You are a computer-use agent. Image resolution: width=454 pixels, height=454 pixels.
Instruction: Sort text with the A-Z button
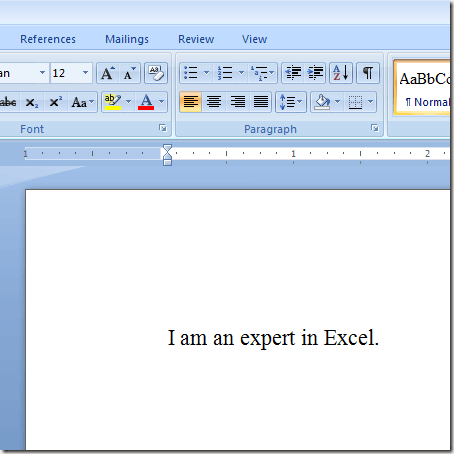341,73
